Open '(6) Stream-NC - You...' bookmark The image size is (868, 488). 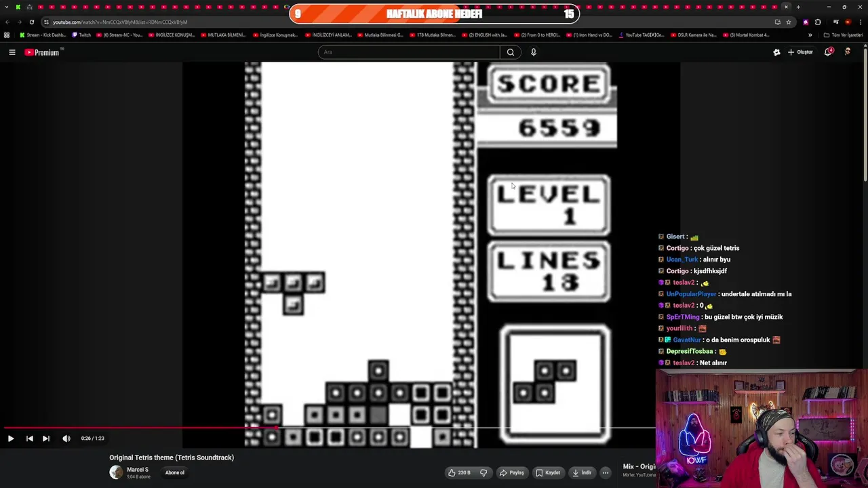(x=119, y=35)
